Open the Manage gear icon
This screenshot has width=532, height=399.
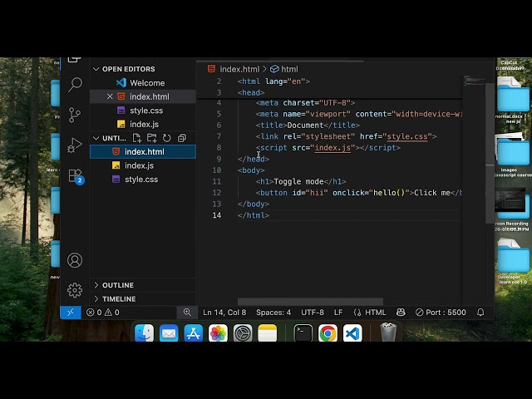[75, 290]
